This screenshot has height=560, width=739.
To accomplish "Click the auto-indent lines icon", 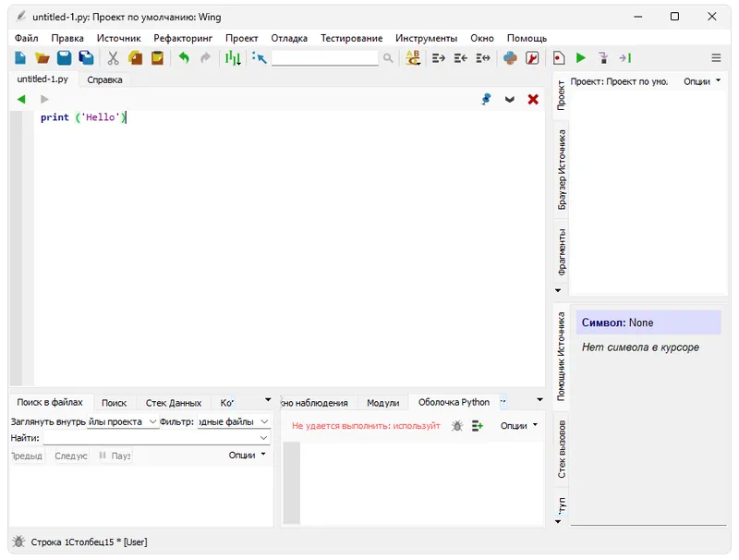I will [x=482, y=58].
